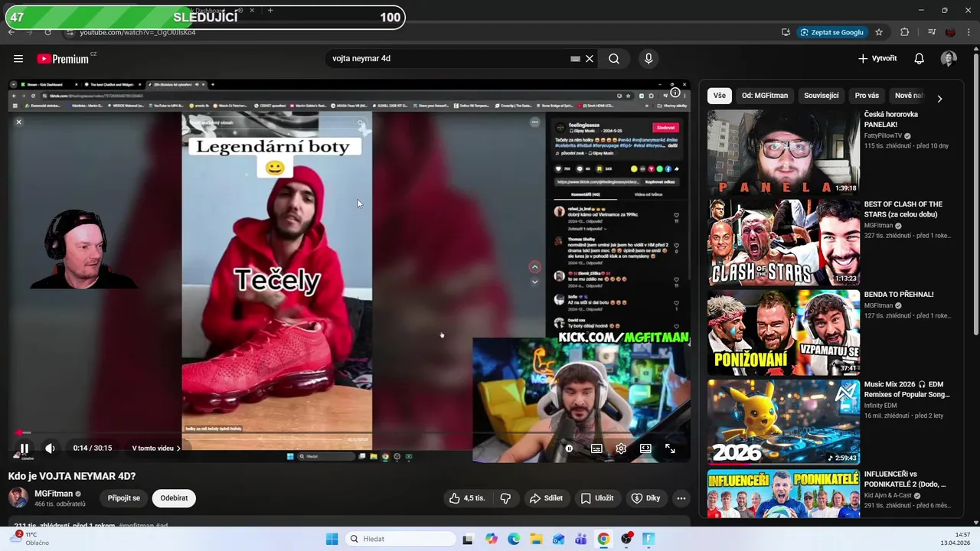Join channel with Připojit se

(124, 498)
